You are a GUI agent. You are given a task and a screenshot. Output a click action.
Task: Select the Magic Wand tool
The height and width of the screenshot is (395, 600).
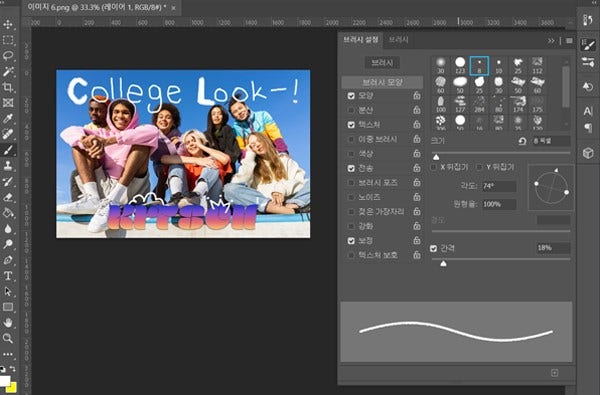coord(8,71)
